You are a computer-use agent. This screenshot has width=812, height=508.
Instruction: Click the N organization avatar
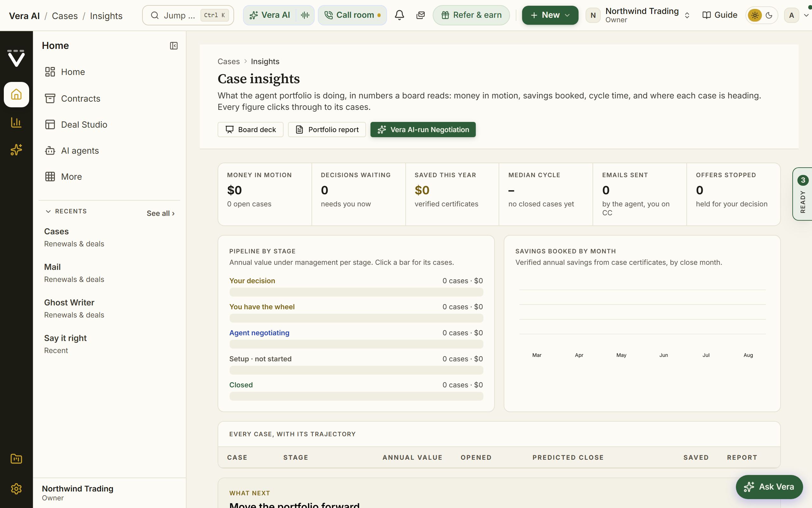(593, 15)
